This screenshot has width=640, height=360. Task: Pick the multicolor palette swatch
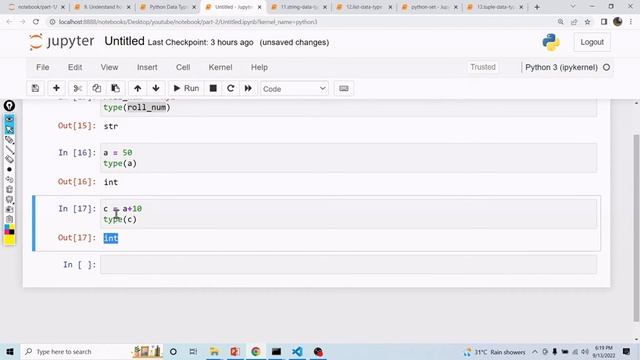pyautogui.click(x=9, y=230)
